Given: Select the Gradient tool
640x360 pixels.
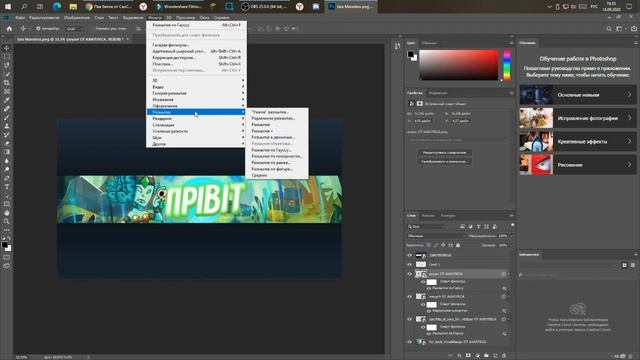Looking at the screenshot, I should (7, 152).
